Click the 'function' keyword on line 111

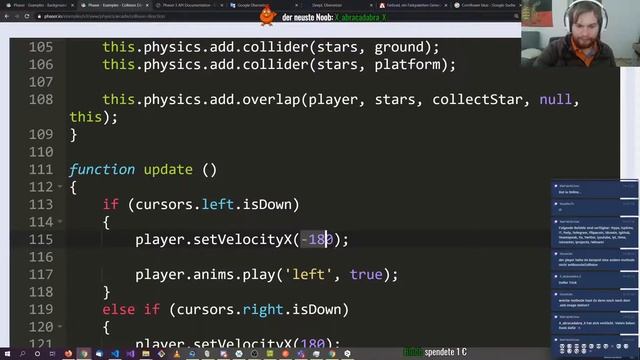pos(102,169)
